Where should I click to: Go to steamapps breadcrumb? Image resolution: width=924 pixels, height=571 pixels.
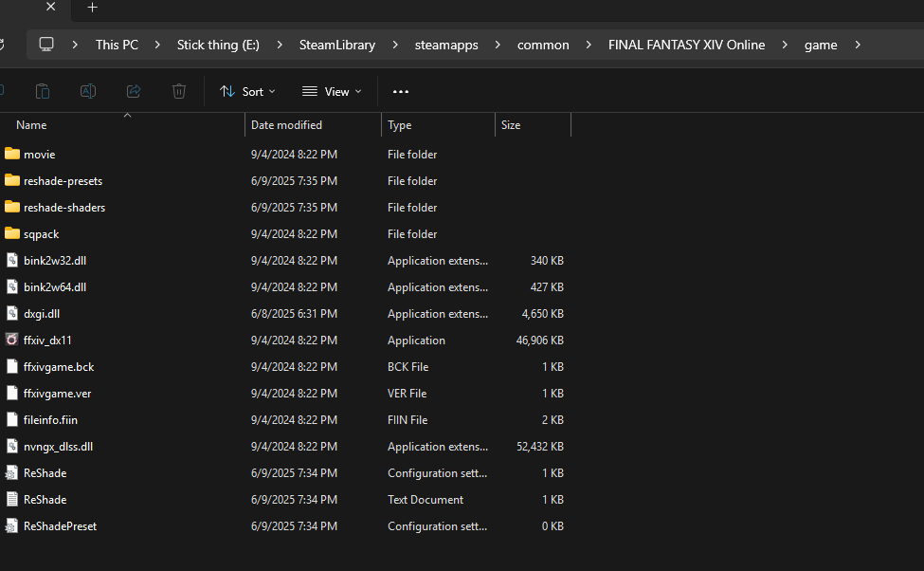click(x=446, y=45)
